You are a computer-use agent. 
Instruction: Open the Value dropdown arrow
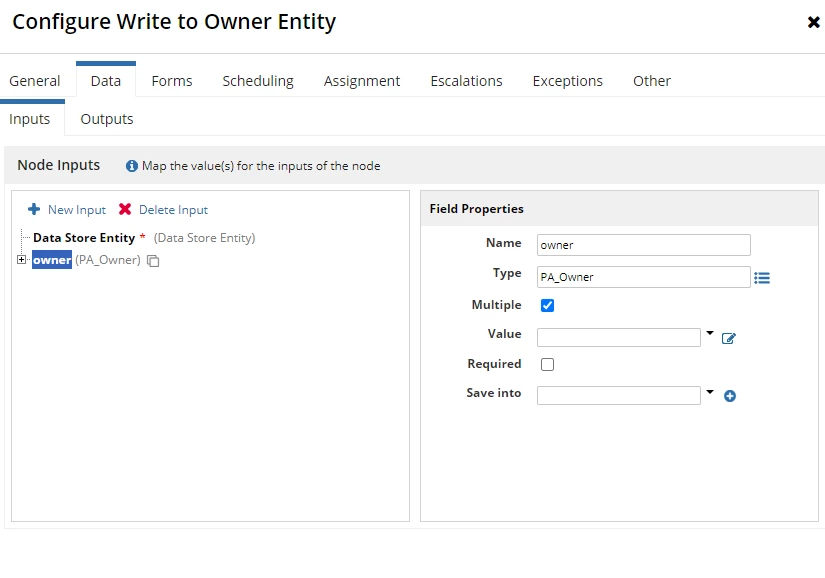(710, 333)
